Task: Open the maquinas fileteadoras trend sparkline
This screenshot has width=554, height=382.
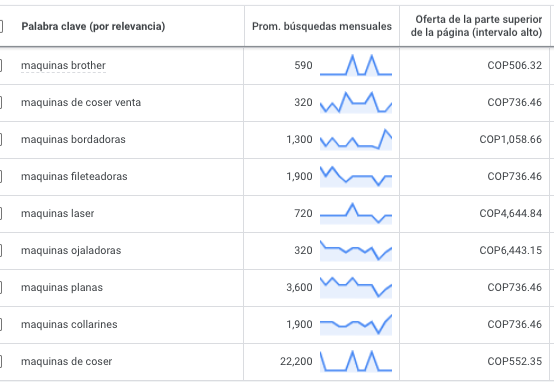Action: pyautogui.click(x=356, y=176)
